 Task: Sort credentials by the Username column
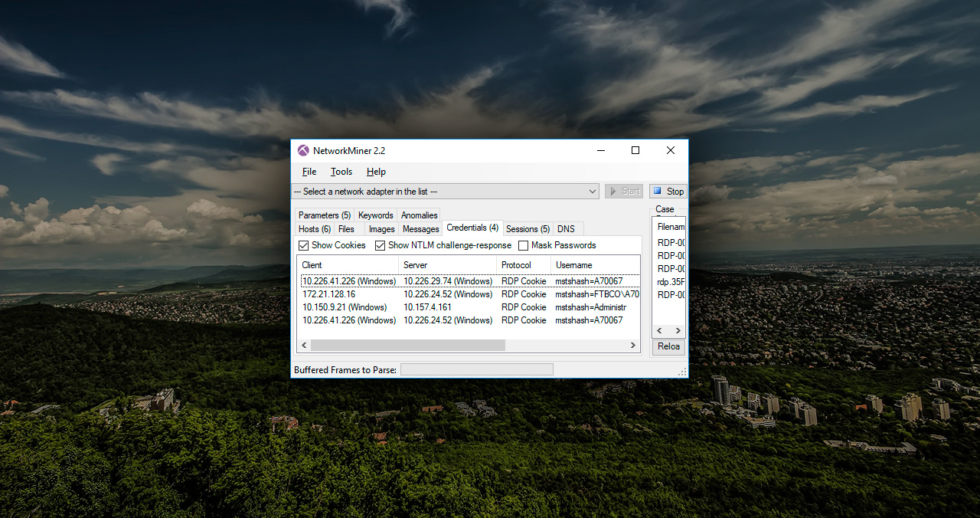tap(573, 264)
